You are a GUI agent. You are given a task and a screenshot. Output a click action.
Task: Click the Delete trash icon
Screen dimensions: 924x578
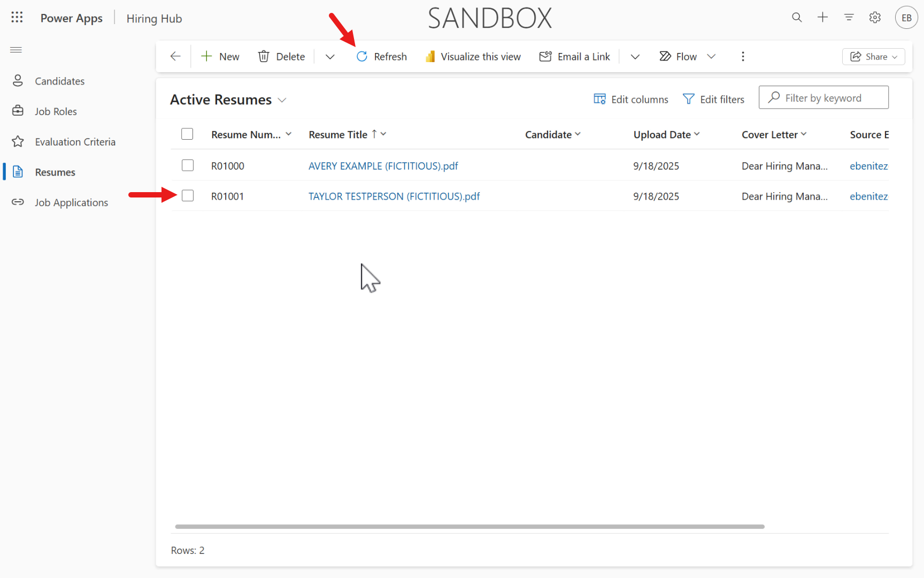coord(264,57)
